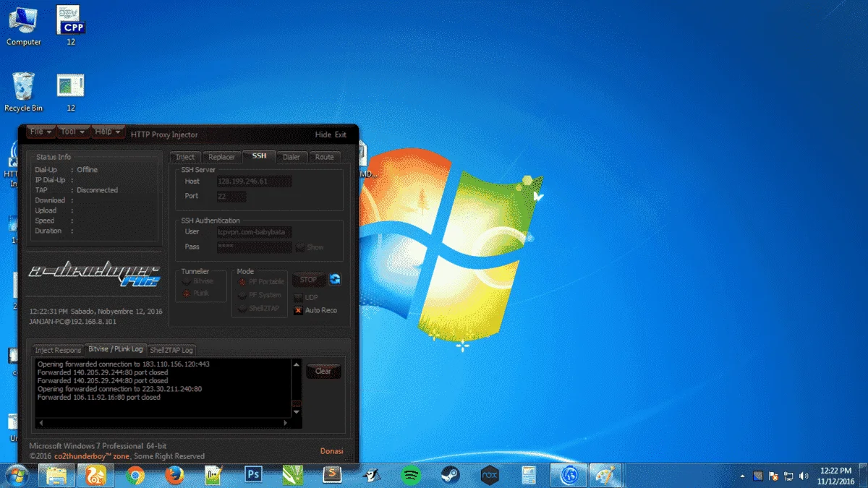Open the Help menu
868x488 pixels.
pos(108,132)
